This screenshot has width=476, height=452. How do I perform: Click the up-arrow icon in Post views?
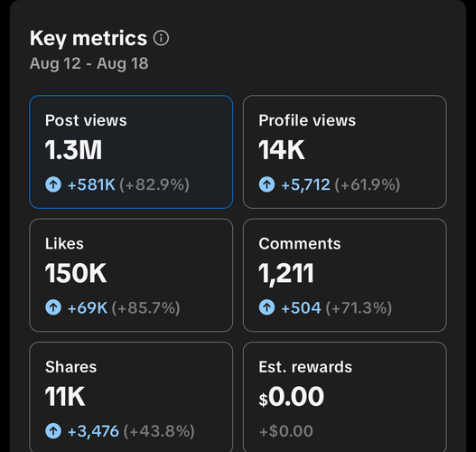(x=53, y=184)
